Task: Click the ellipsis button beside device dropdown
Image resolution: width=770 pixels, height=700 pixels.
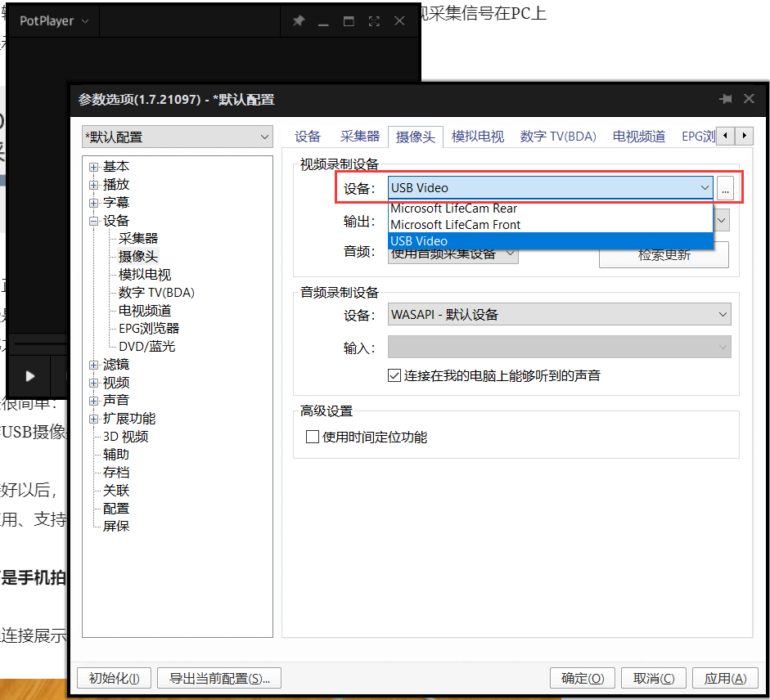Action: (725, 188)
